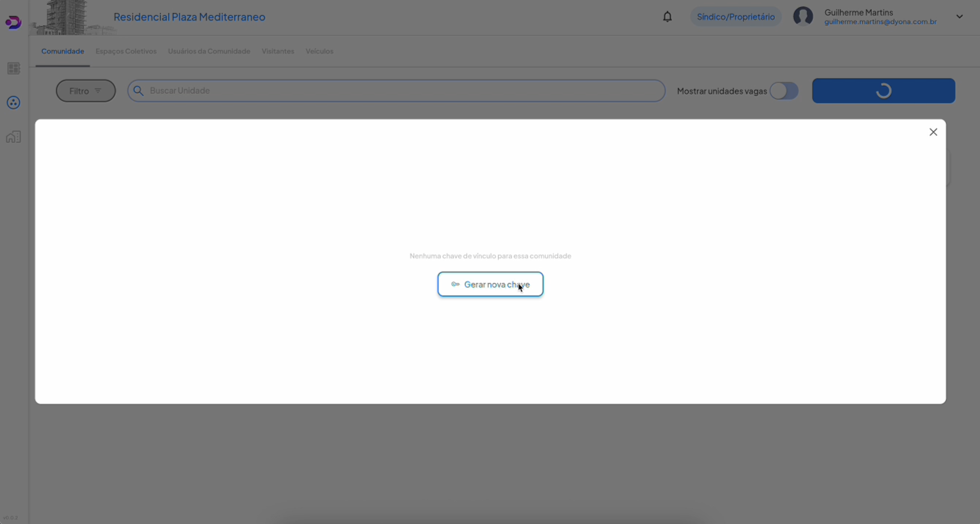Switch to Usuários da Comunidade tab
Image resolution: width=980 pixels, height=524 pixels.
click(x=209, y=51)
